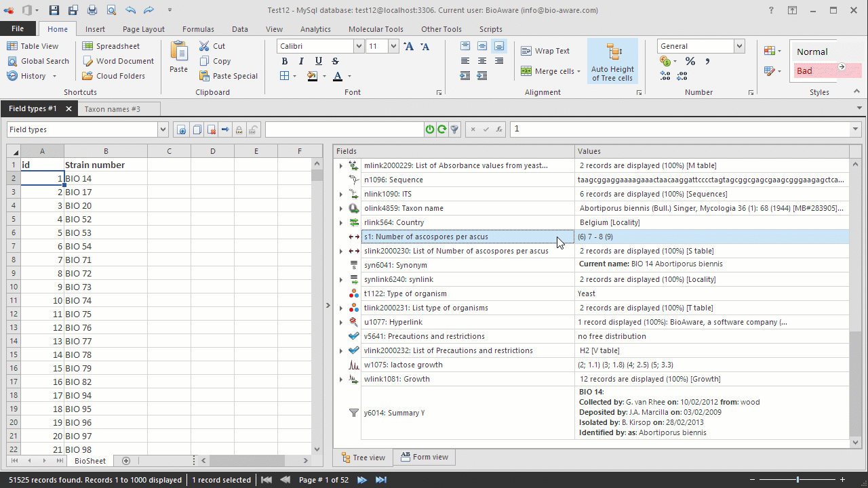Open Global Search shortcut
The image size is (868, 488).
[38, 61]
